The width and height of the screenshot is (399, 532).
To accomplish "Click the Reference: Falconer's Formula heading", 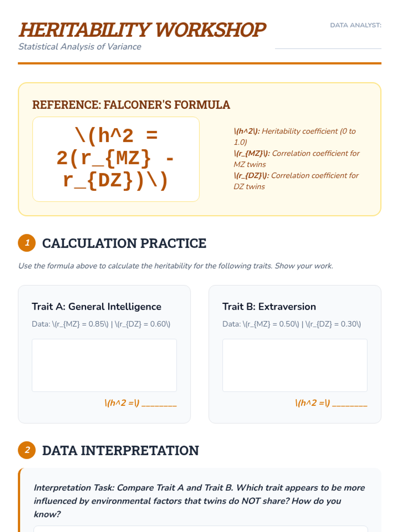I will pos(131,105).
